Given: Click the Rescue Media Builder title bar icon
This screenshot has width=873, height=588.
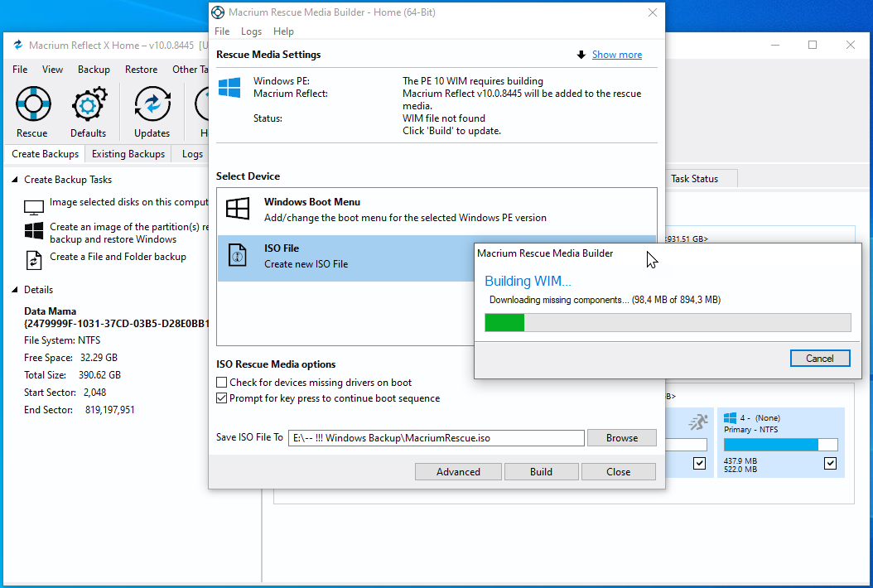Looking at the screenshot, I should (219, 12).
